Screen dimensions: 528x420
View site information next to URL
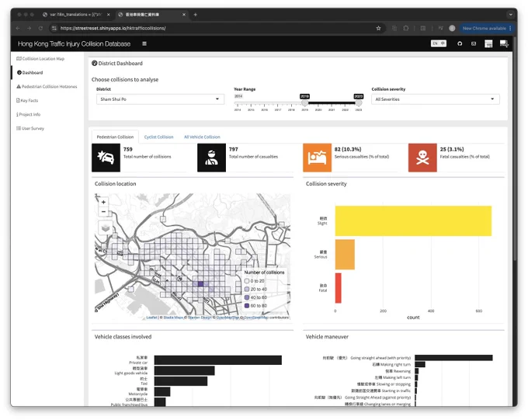(54, 28)
